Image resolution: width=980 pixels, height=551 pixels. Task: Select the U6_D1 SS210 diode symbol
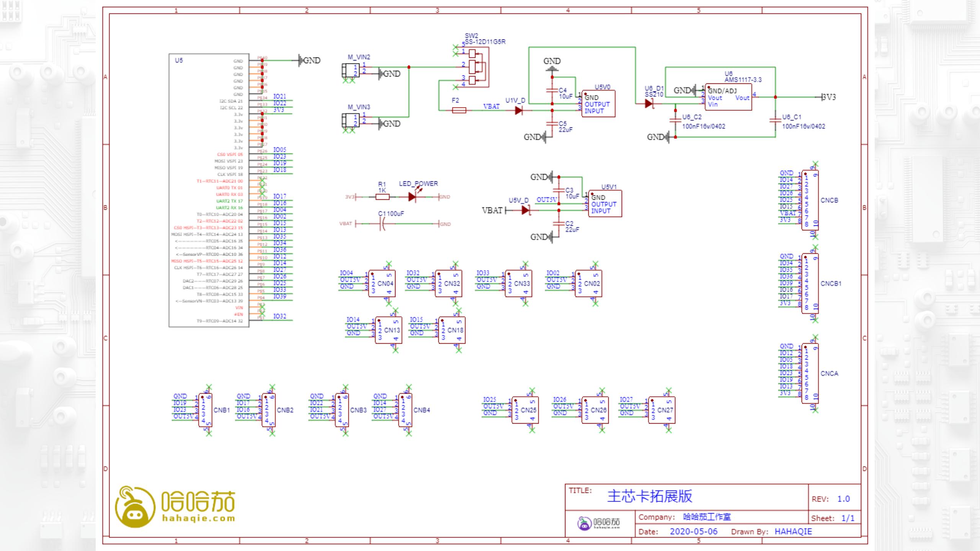click(x=649, y=103)
